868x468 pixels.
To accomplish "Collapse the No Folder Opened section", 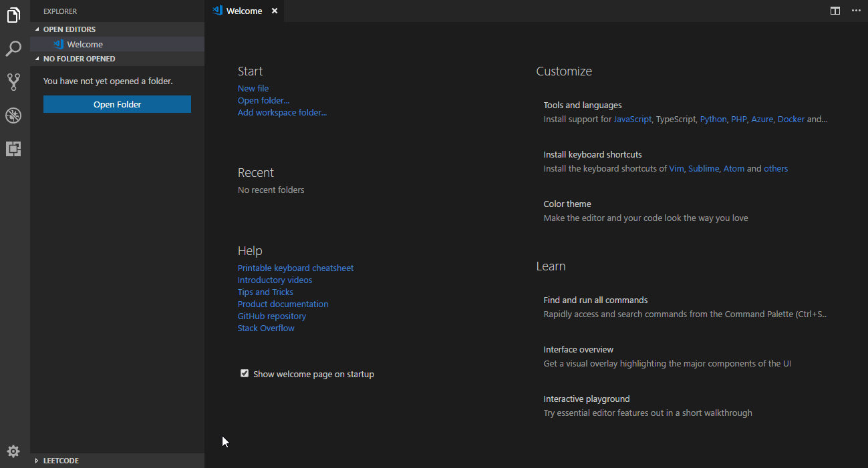I will (x=79, y=59).
